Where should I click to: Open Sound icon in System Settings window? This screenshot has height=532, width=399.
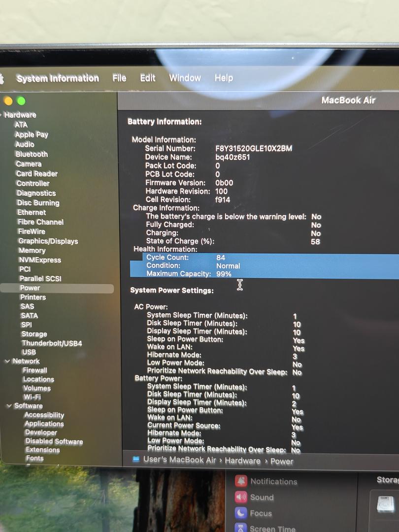pyautogui.click(x=241, y=497)
